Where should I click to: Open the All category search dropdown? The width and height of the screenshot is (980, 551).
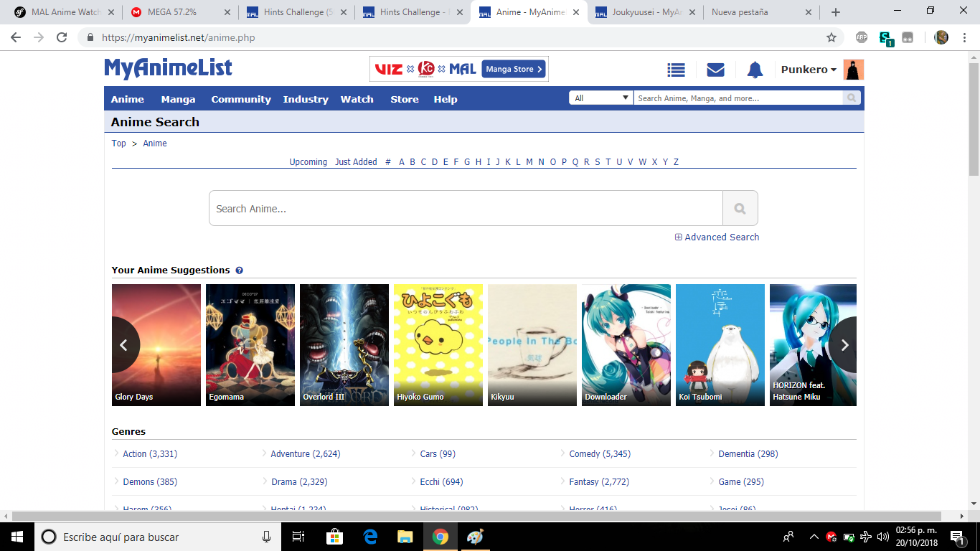pyautogui.click(x=601, y=98)
